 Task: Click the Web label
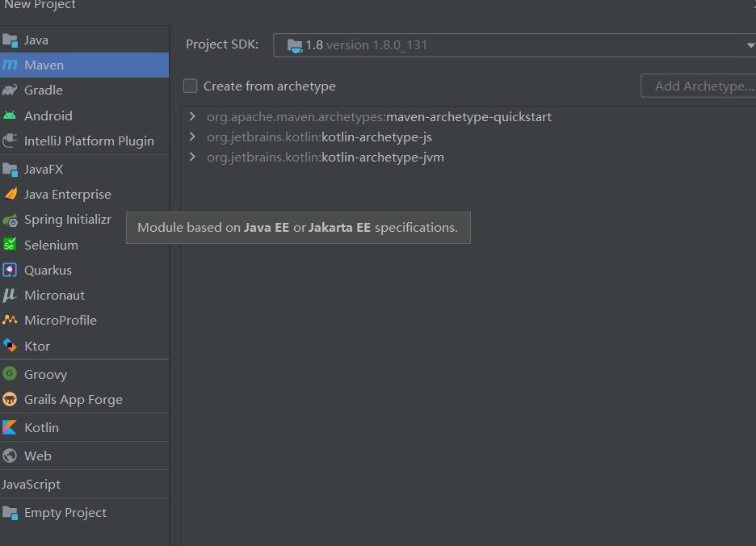(x=38, y=456)
